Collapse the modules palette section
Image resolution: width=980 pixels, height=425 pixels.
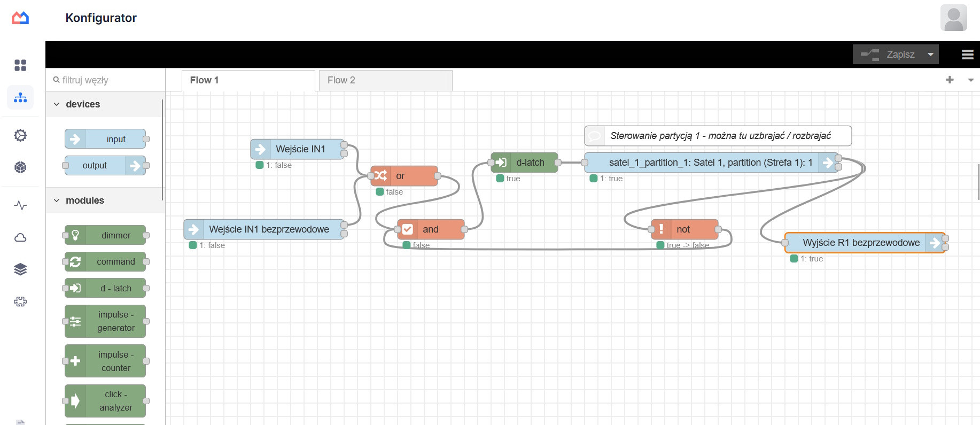(57, 200)
